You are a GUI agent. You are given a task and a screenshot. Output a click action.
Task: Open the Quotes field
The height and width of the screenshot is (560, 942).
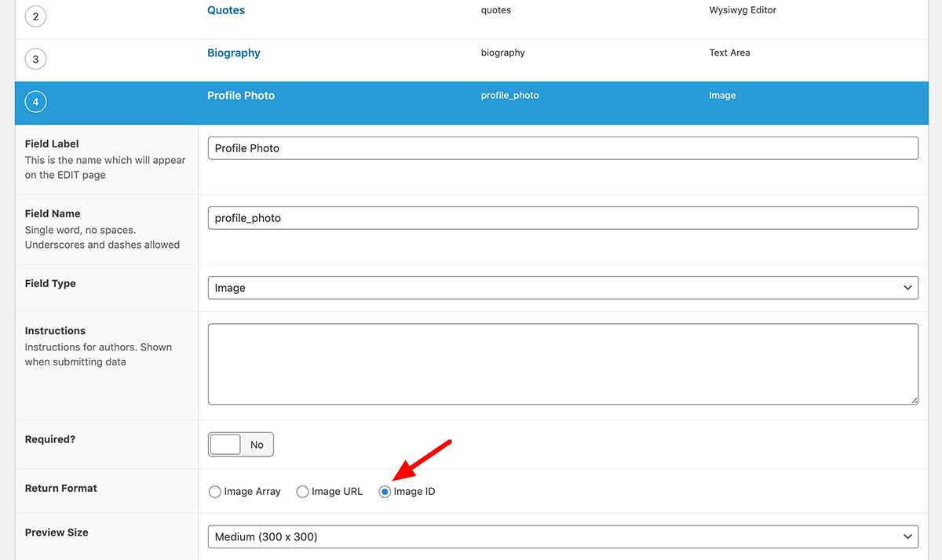click(226, 10)
